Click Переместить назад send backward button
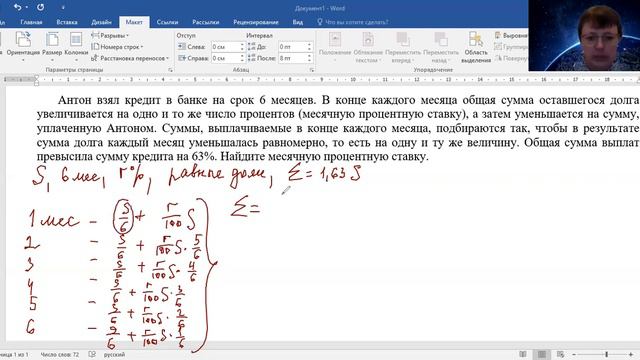 point(441,47)
